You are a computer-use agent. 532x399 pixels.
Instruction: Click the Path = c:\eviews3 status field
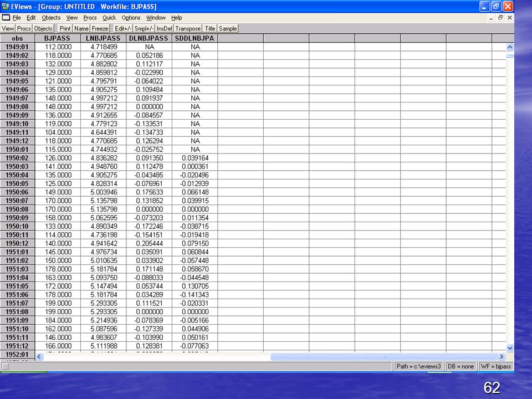coord(418,366)
